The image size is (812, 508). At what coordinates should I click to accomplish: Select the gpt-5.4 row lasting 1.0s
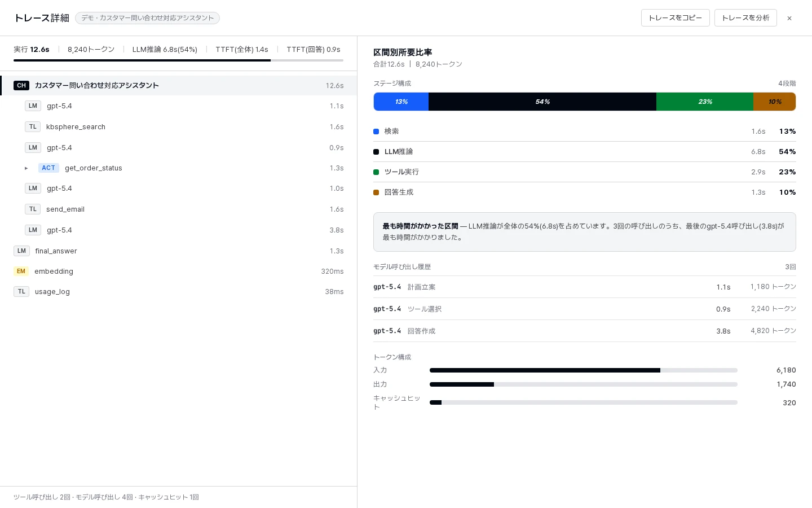178,189
